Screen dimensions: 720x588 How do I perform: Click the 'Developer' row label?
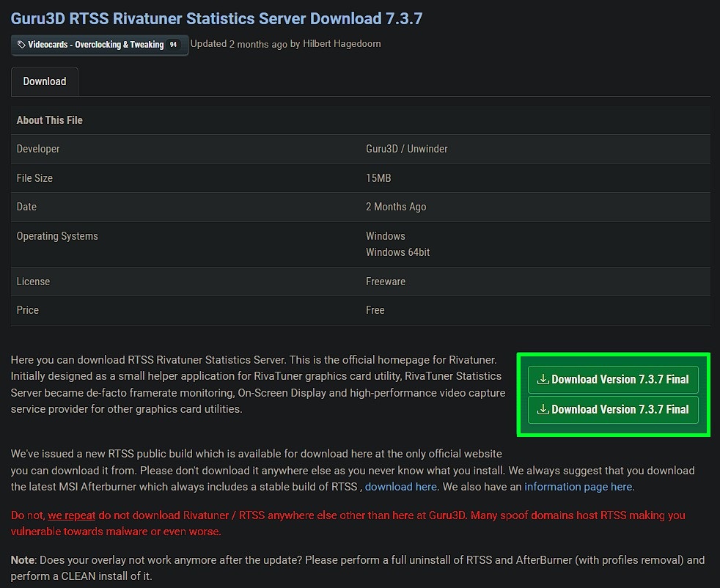click(38, 149)
